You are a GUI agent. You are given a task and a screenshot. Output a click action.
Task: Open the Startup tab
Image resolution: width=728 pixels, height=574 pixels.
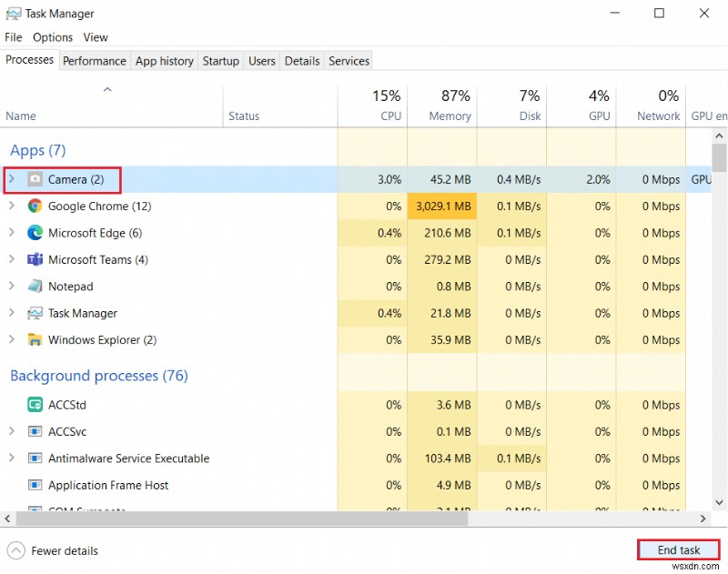(x=220, y=61)
